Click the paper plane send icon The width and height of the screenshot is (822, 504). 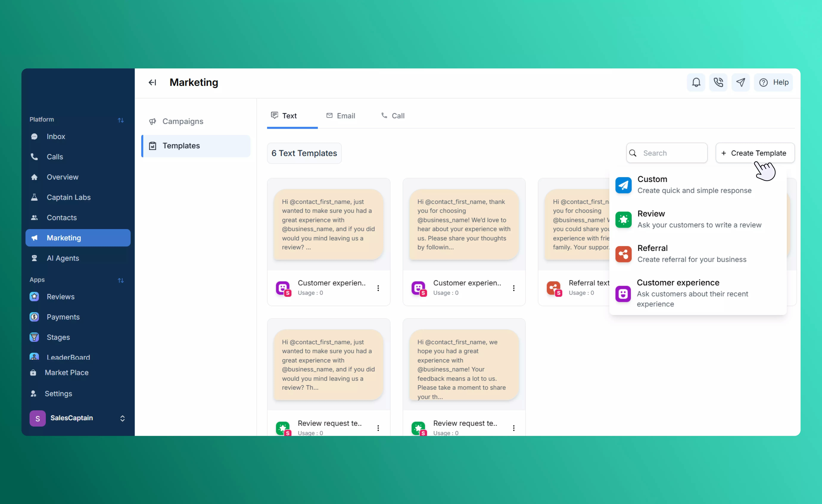click(x=740, y=82)
